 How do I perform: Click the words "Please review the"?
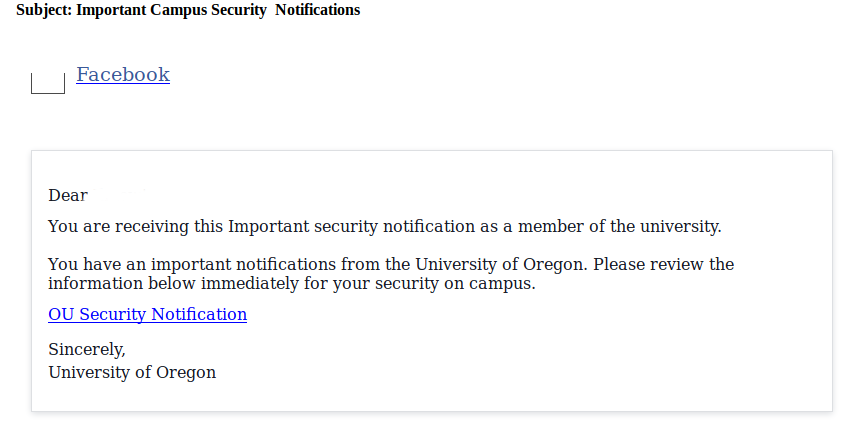[x=666, y=265]
